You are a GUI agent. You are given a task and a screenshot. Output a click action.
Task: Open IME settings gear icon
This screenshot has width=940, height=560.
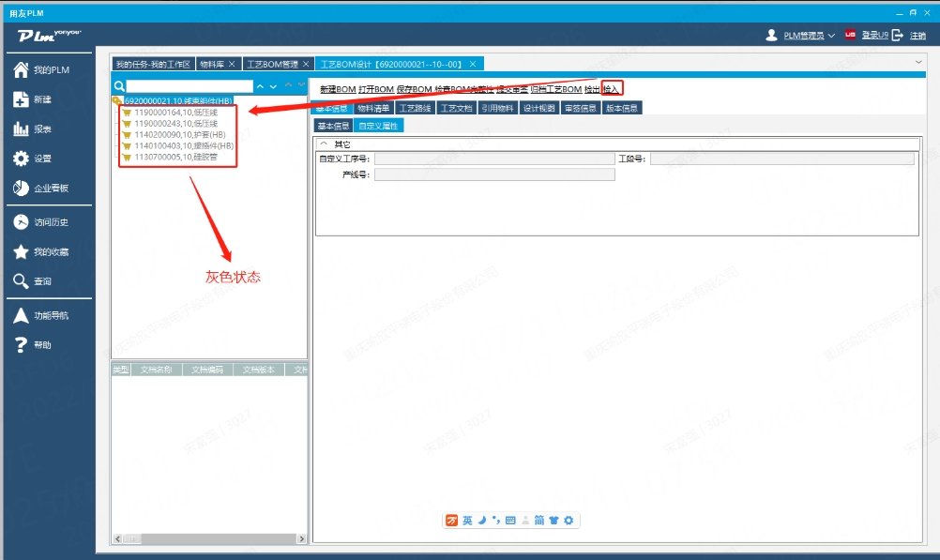point(569,521)
